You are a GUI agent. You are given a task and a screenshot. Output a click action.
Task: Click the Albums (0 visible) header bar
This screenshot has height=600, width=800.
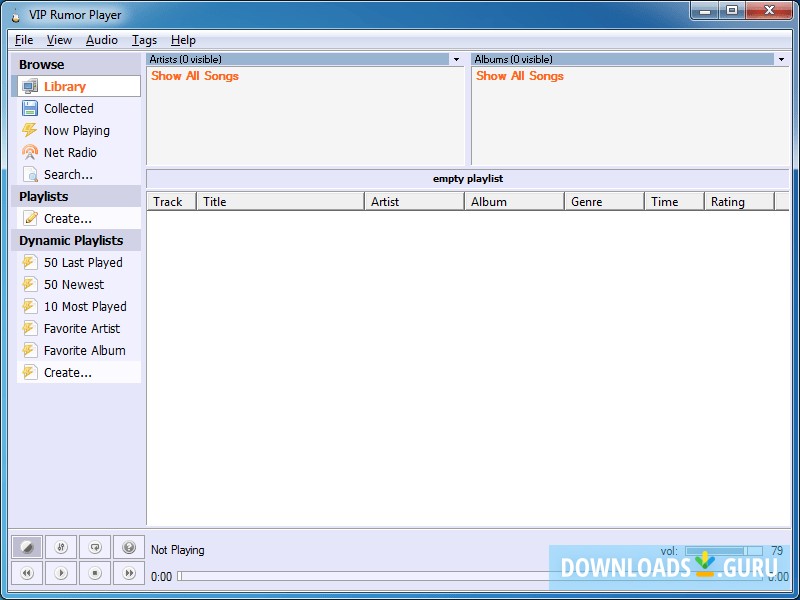coord(623,59)
